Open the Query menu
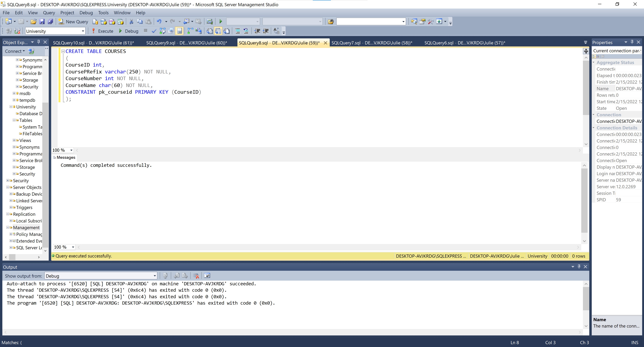The image size is (644, 347). tap(49, 13)
